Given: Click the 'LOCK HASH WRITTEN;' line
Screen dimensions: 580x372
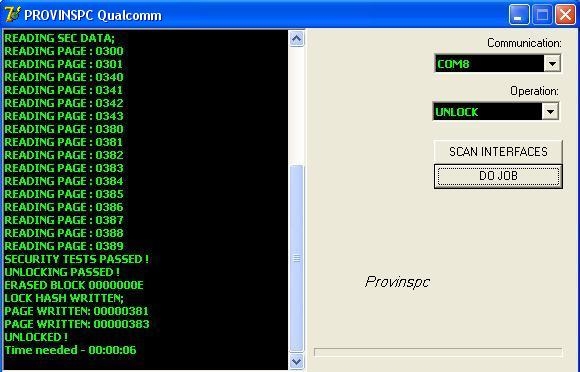Looking at the screenshot, I should click(64, 298).
